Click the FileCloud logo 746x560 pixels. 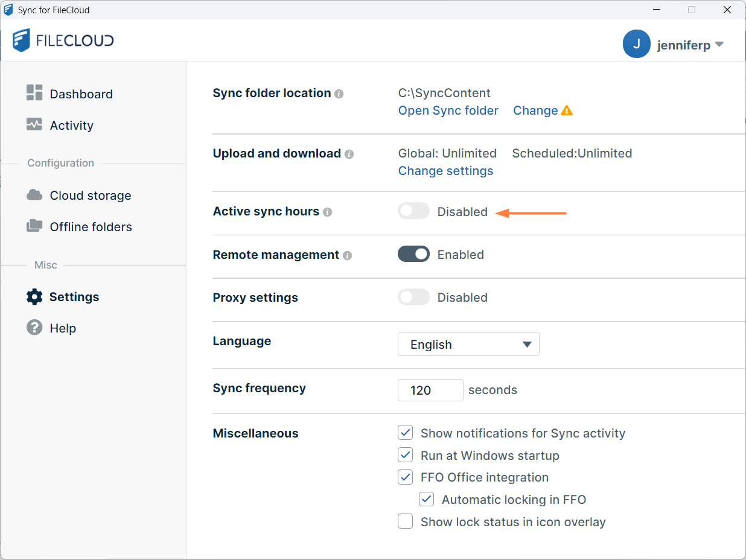(63, 39)
